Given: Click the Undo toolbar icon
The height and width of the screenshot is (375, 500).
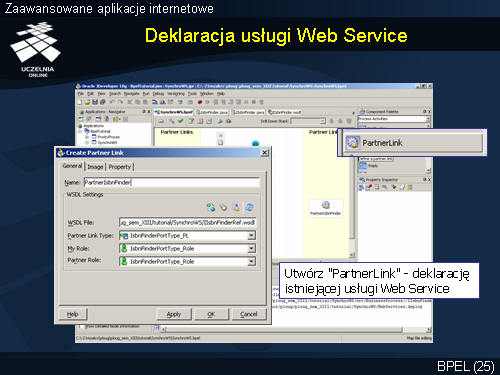Looking at the screenshot, I should 113,102.
